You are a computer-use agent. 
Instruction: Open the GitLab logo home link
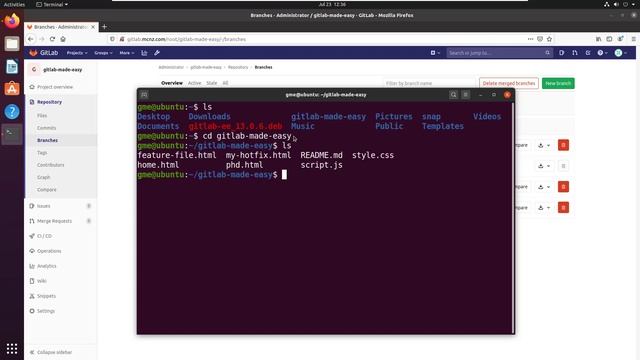[x=44, y=53]
